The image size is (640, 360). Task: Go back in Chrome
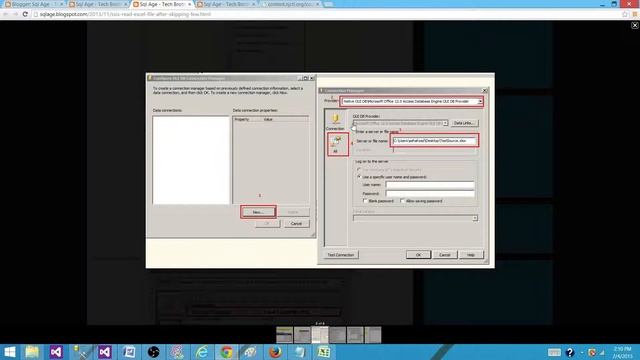(6, 14)
